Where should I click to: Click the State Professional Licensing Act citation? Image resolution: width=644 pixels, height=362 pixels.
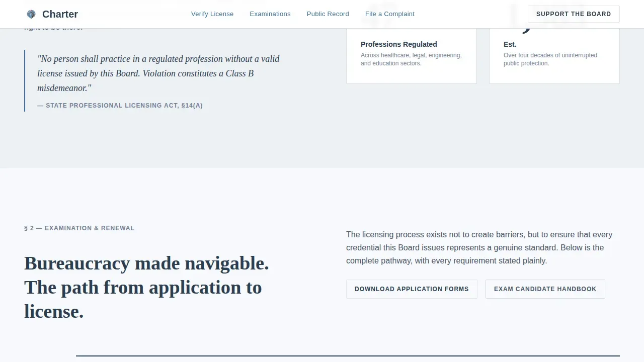tap(120, 106)
